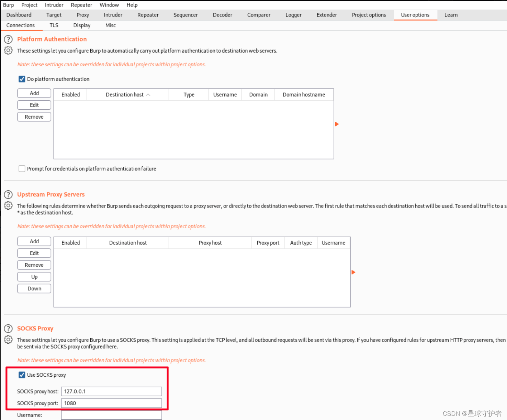Expand platform authentication table with orange arrow
507x420 pixels.
coord(337,124)
